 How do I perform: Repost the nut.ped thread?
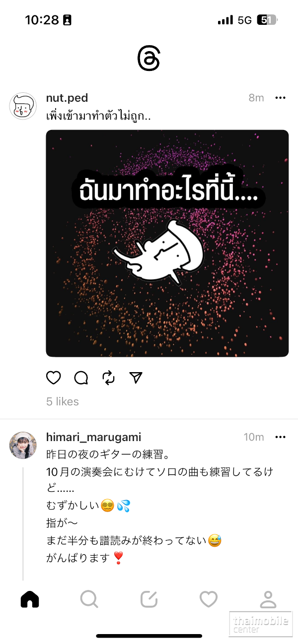[108, 378]
